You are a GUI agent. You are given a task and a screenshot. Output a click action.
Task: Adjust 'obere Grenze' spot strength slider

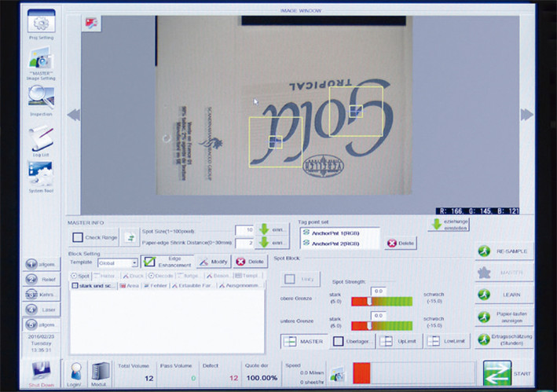382,302
